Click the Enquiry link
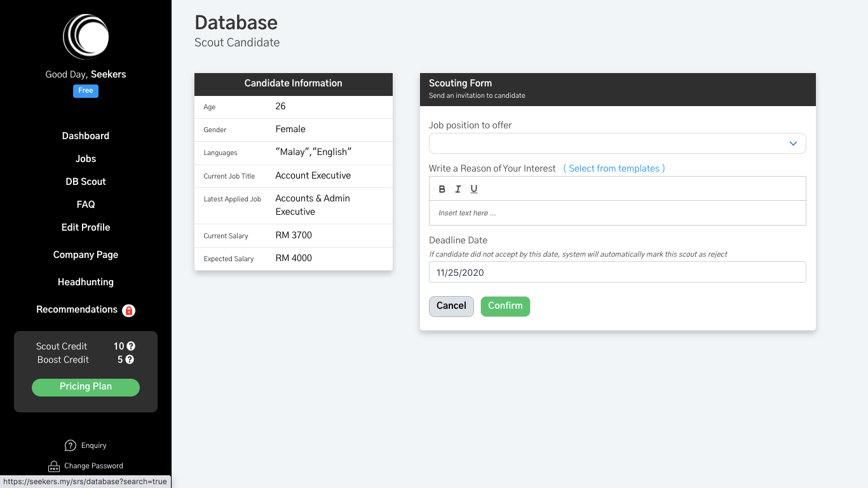Viewport: 868px width, 488px height. [x=94, y=445]
